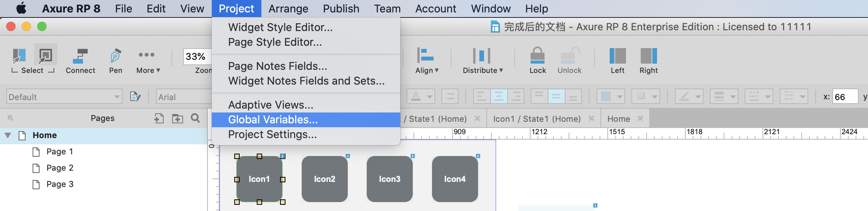Click the x position input field
Viewport: 868px width, 211px height.
(x=846, y=97)
